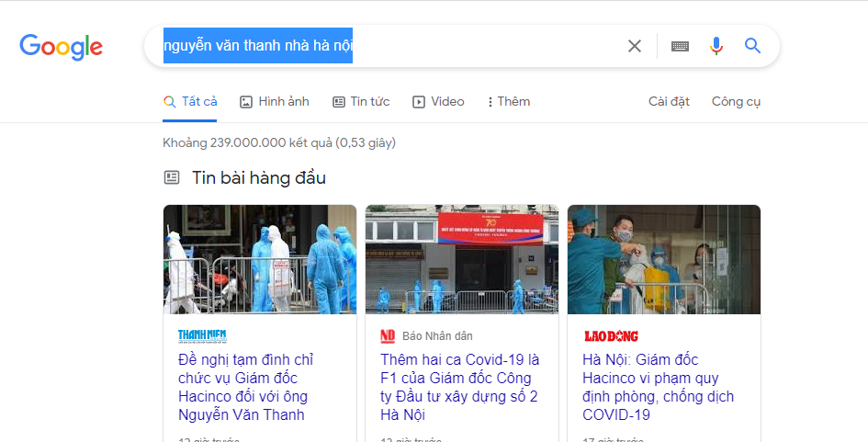This screenshot has width=868, height=442.
Task: Expand the Thêm menu
Action: click(x=509, y=102)
